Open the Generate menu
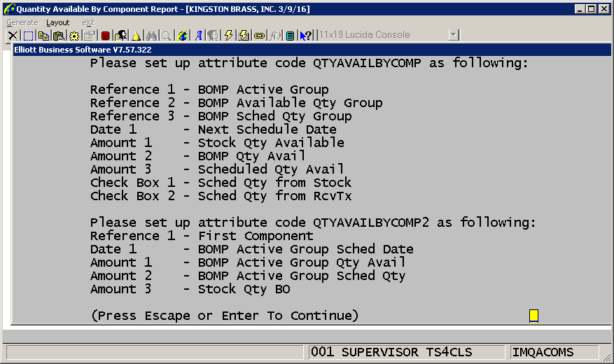 [x=22, y=22]
